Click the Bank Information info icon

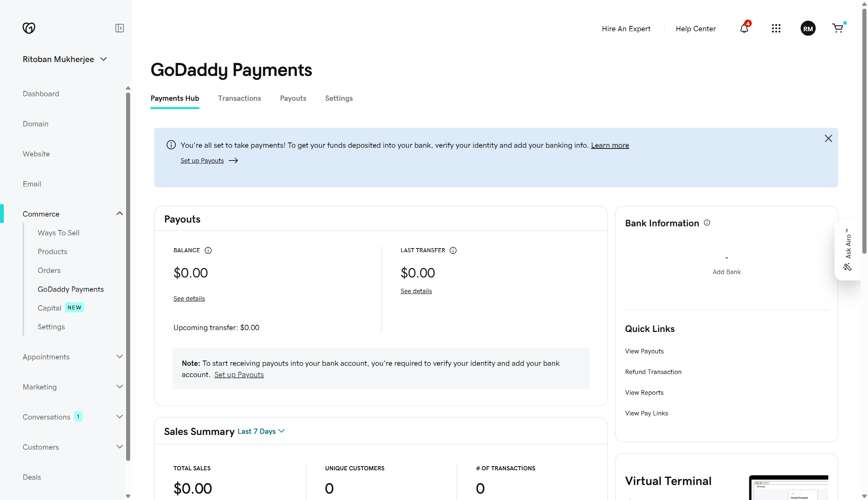707,223
